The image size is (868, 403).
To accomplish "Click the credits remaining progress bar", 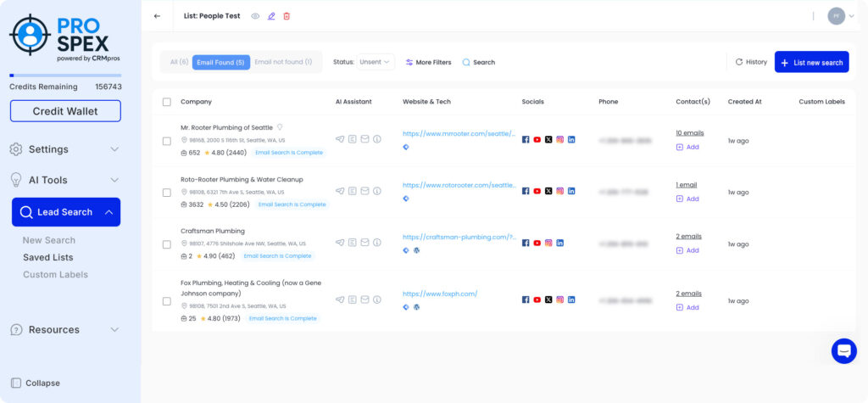I will pyautogui.click(x=65, y=76).
